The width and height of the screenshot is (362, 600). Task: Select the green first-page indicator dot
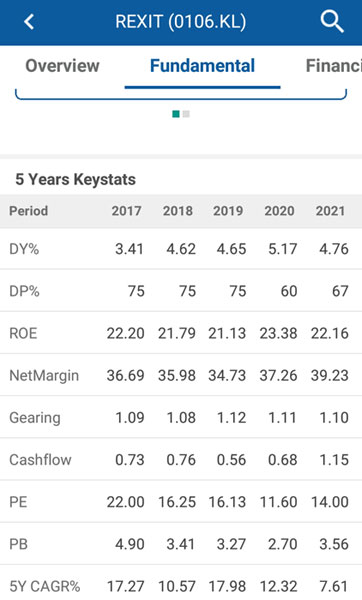coord(176,114)
